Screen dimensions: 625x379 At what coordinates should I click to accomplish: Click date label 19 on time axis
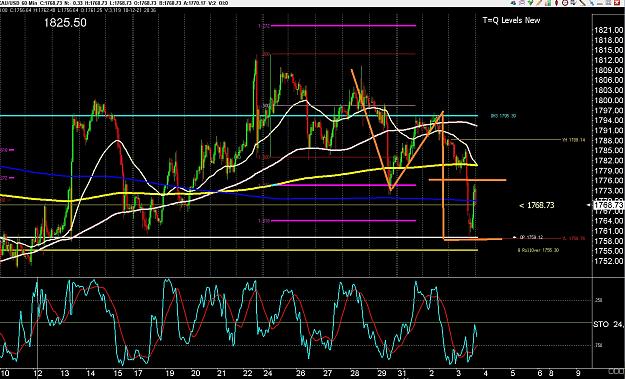pyautogui.click(x=170, y=373)
